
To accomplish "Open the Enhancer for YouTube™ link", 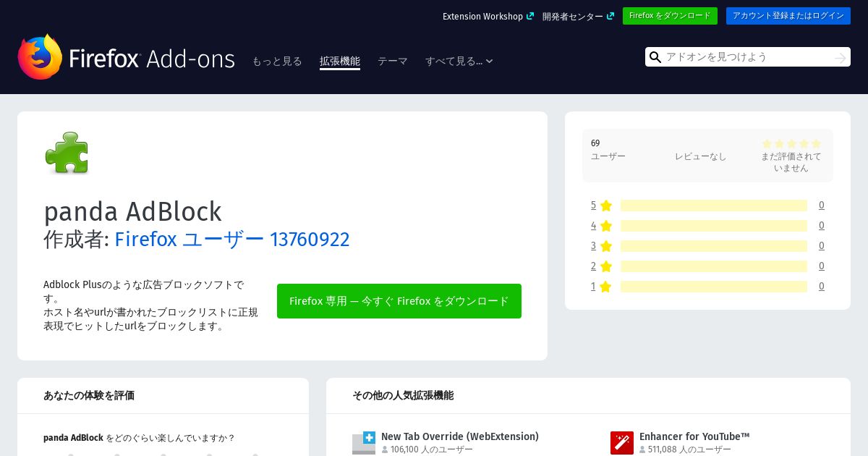I will [694, 436].
